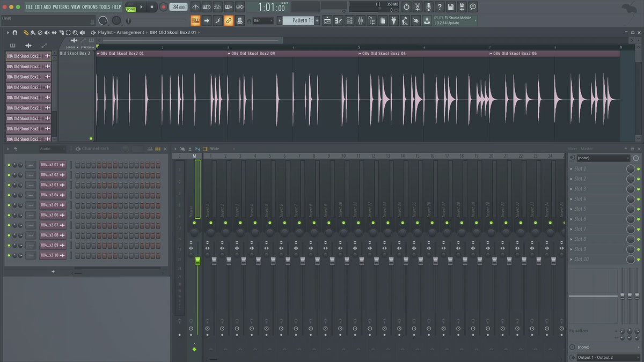This screenshot has width=644, height=362.
Task: Open the PATTERNS menu
Action: (x=61, y=7)
